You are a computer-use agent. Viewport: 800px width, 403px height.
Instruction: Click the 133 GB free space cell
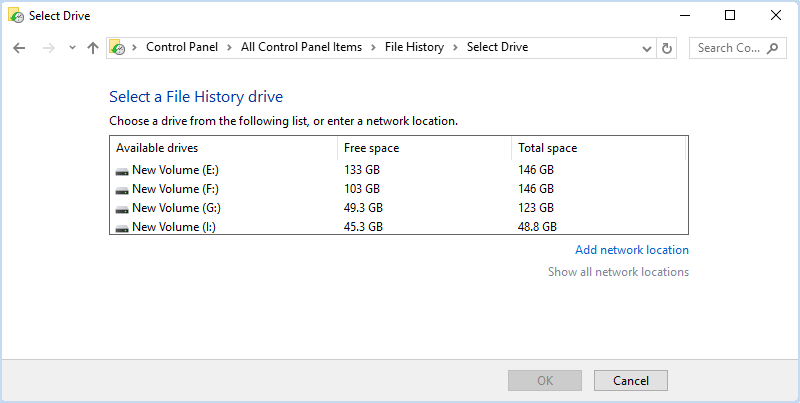pyautogui.click(x=362, y=170)
